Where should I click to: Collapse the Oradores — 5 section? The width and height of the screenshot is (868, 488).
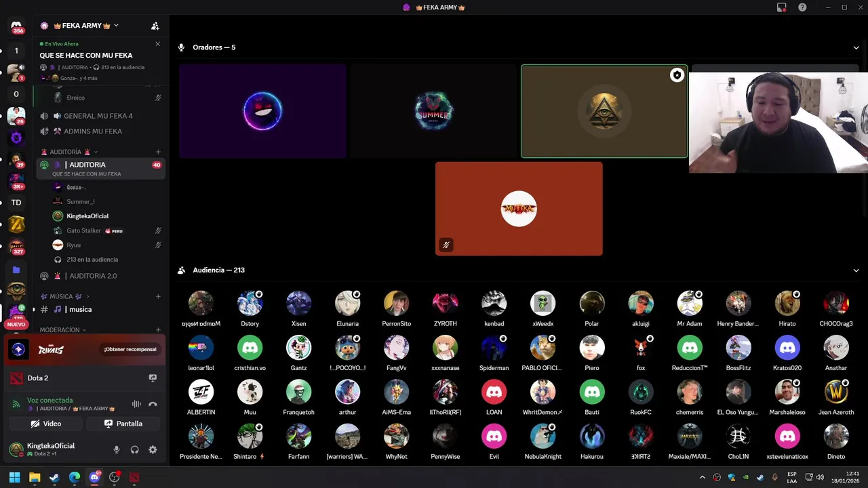[x=856, y=47]
